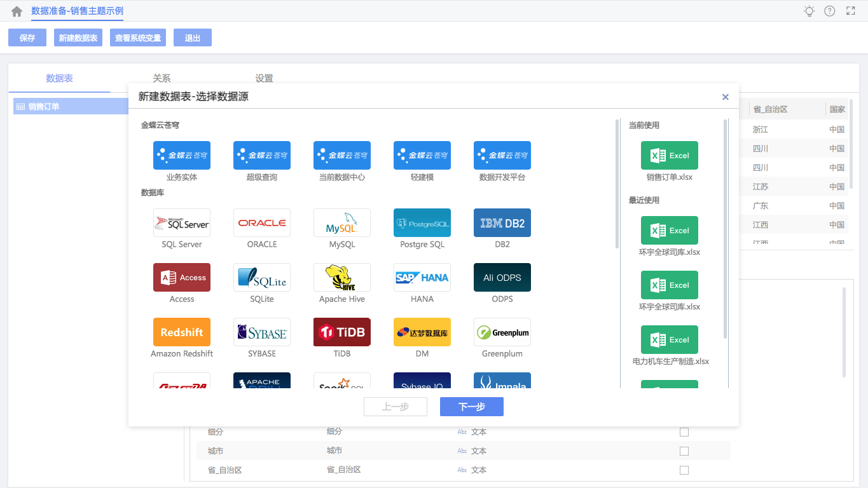Click the 江苏 cell in the preview

[761, 187]
